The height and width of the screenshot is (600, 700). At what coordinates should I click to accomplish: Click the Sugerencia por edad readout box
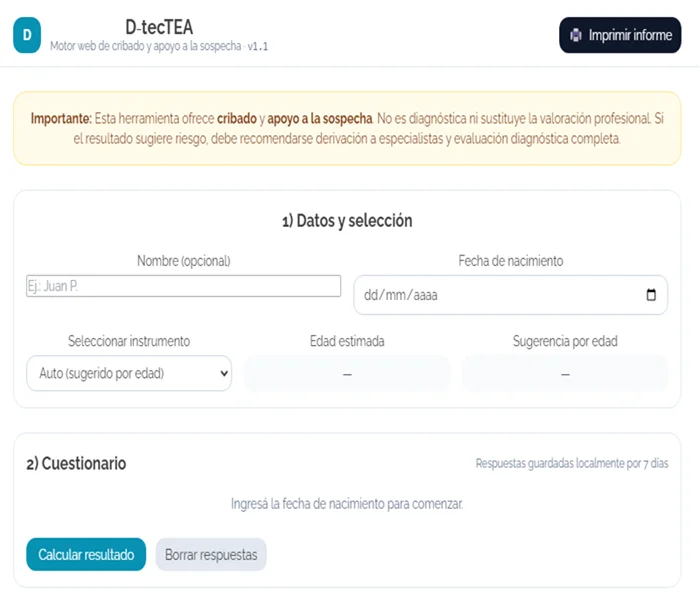(564, 373)
